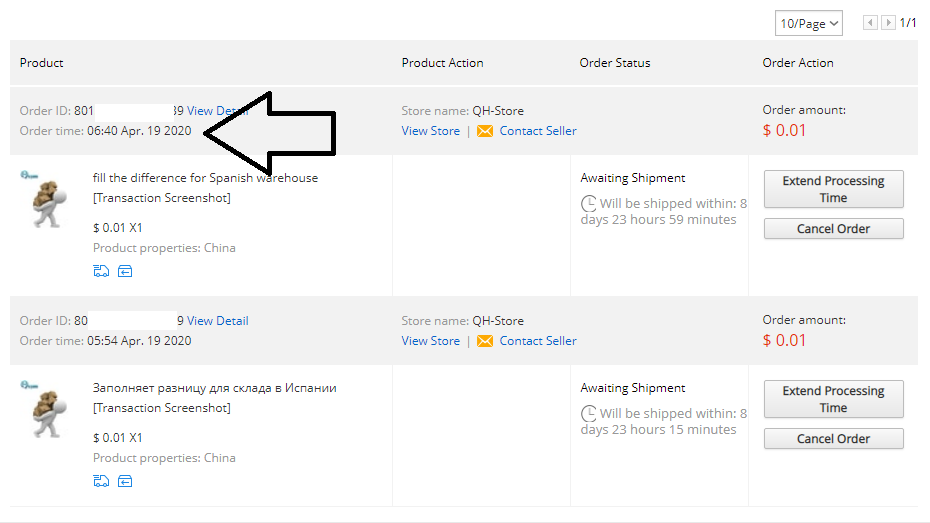Cancel the second order
Screen dimensions: 930x523
(833, 439)
